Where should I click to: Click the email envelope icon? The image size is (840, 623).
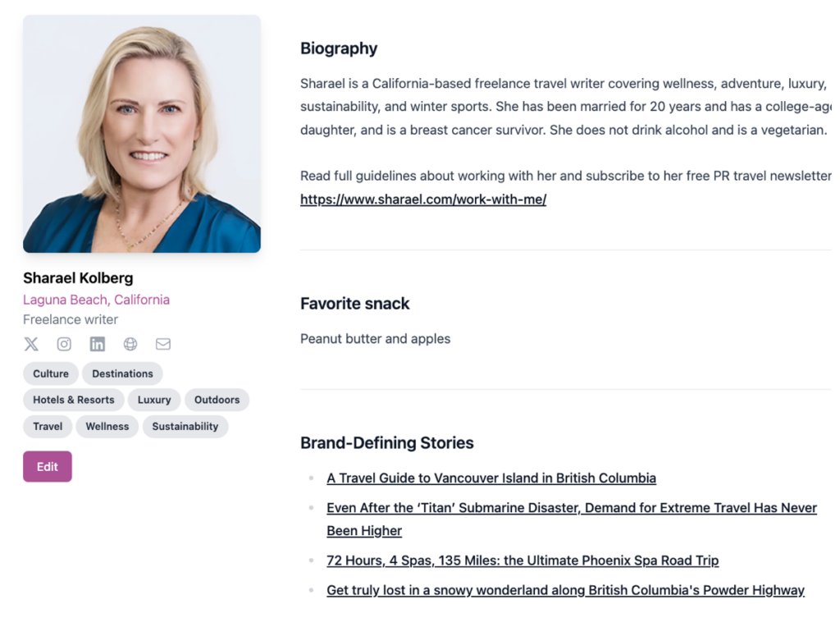point(163,344)
